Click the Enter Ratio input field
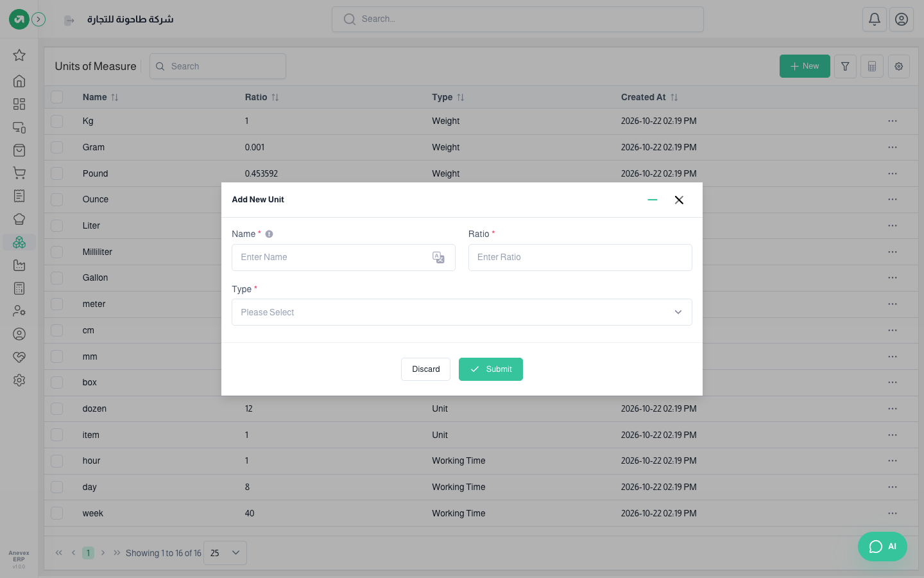 pos(580,258)
